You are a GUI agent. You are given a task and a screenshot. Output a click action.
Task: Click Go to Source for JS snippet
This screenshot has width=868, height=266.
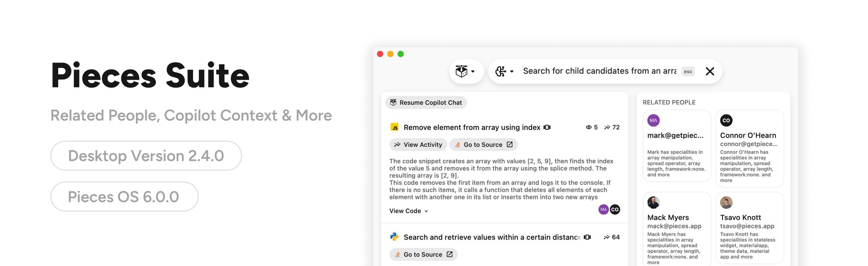coord(483,145)
